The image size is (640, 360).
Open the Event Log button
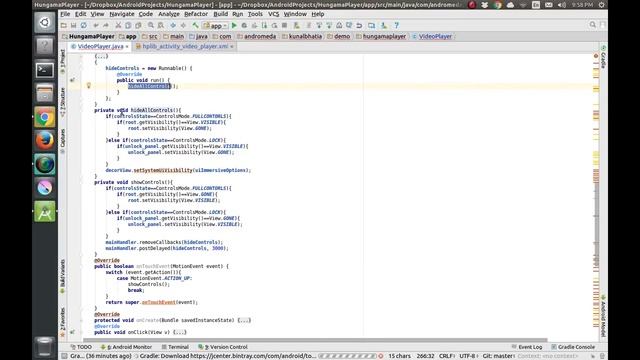[527, 347]
